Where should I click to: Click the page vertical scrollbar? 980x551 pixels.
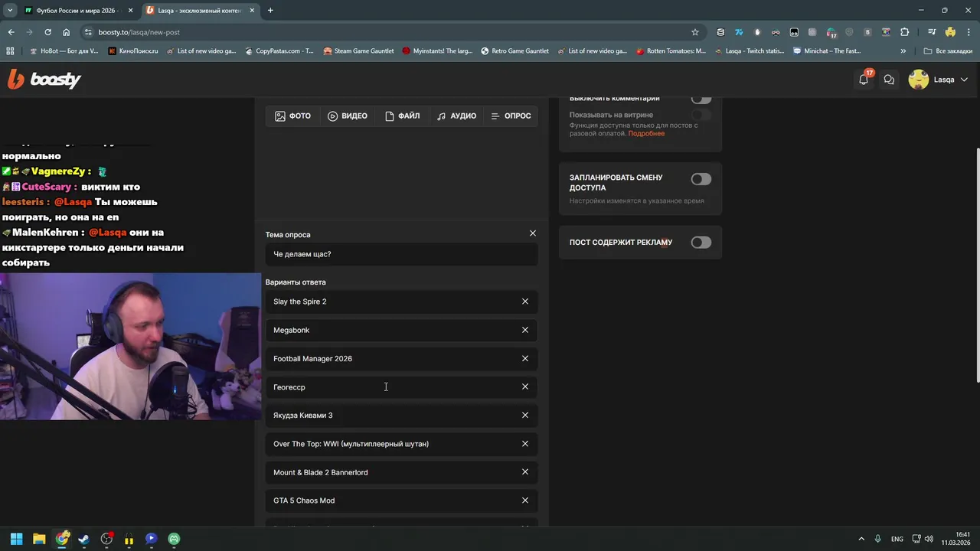pos(977,265)
